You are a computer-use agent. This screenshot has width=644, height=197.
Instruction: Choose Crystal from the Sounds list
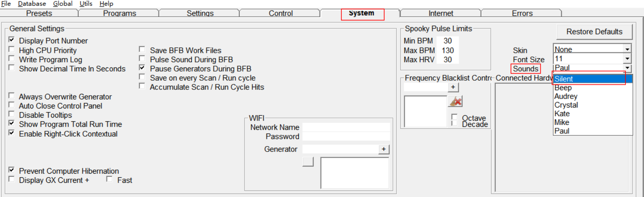pyautogui.click(x=566, y=105)
